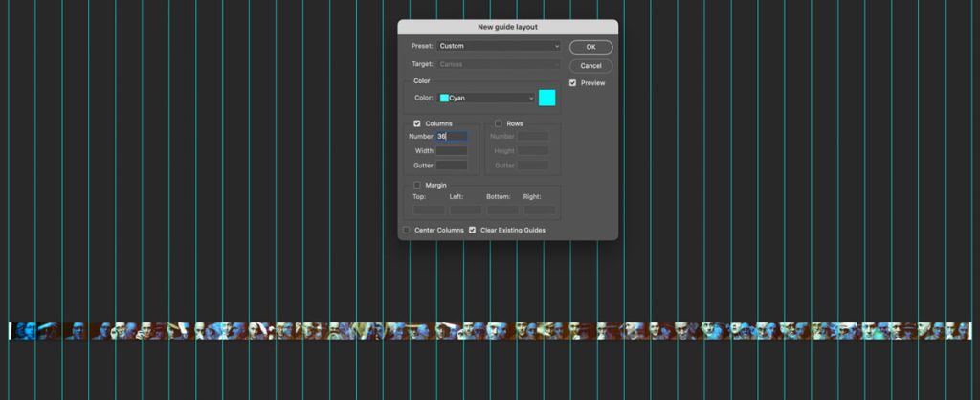This screenshot has width=980, height=400.
Task: Click the rows Height field
Action: (533, 151)
